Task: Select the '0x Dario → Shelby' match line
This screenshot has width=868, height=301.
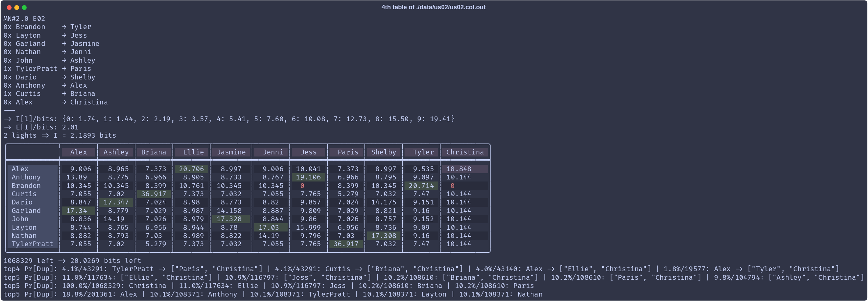Action: 49,77
